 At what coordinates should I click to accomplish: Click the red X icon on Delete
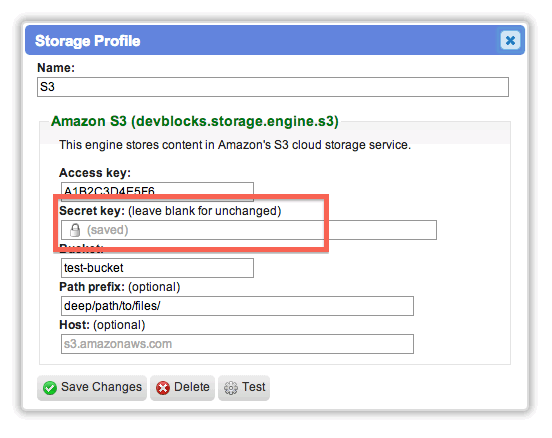(163, 388)
